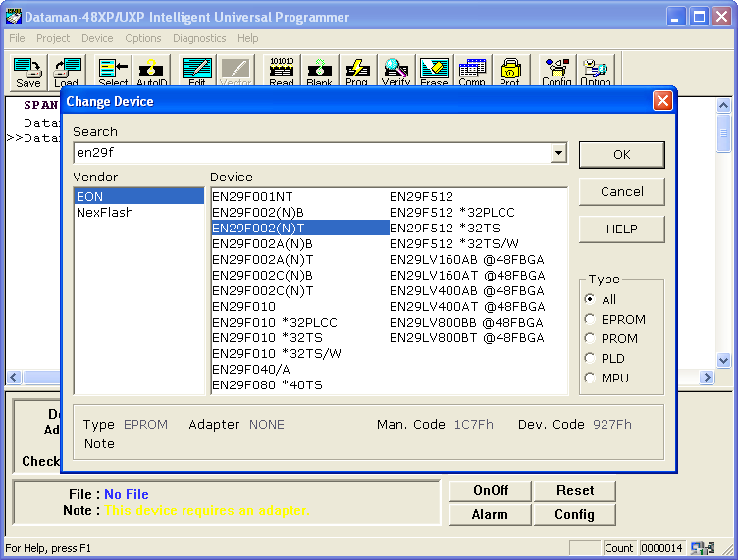Screen dimensions: 738x560
Task: Select NexFlash in the Vendor list
Action: [x=105, y=212]
